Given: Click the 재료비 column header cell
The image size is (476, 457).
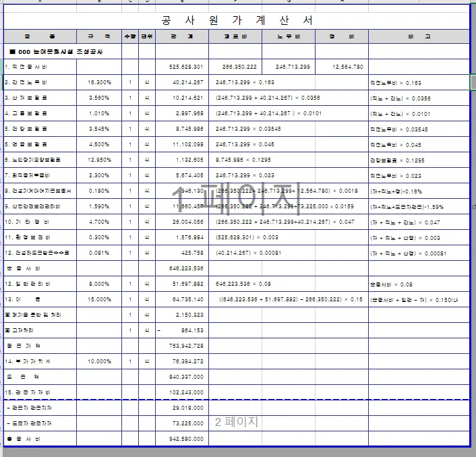Looking at the screenshot, I should click(235, 36).
